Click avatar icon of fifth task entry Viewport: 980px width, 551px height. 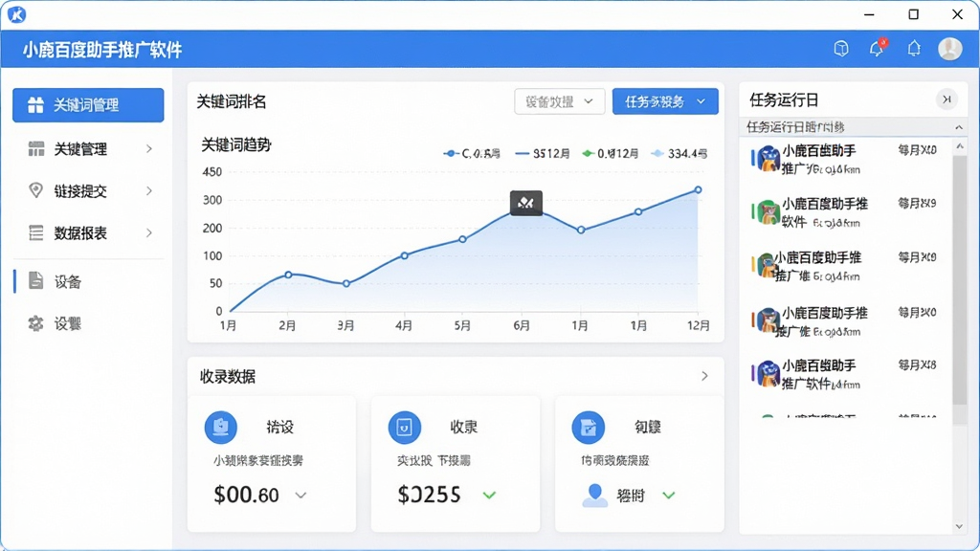click(768, 374)
